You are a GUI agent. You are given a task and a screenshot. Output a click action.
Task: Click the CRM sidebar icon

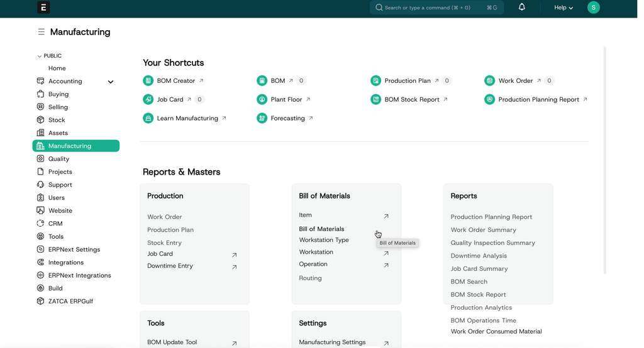click(40, 223)
